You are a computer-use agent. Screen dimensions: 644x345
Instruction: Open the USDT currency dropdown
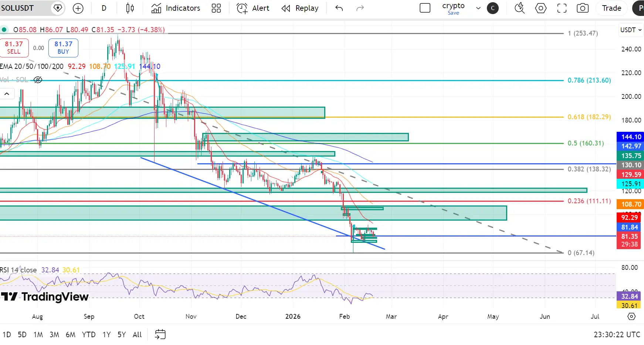click(x=631, y=30)
